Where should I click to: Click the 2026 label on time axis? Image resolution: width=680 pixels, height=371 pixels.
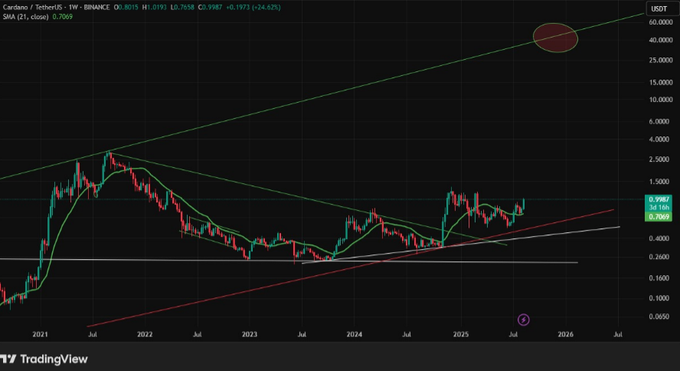pyautogui.click(x=566, y=335)
